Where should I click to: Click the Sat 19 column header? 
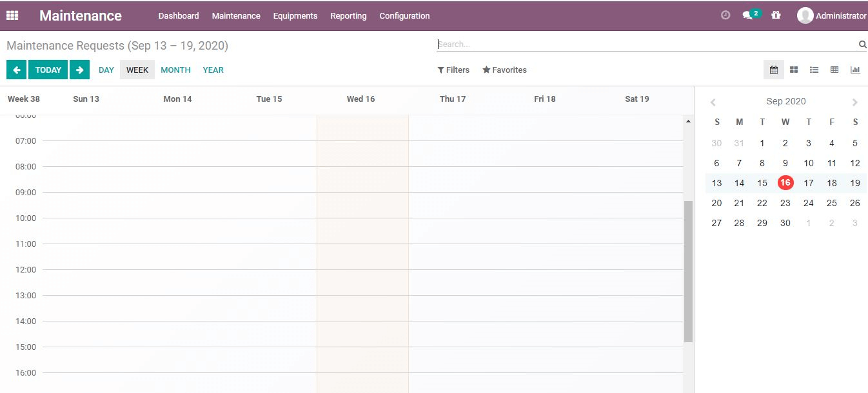tap(636, 99)
